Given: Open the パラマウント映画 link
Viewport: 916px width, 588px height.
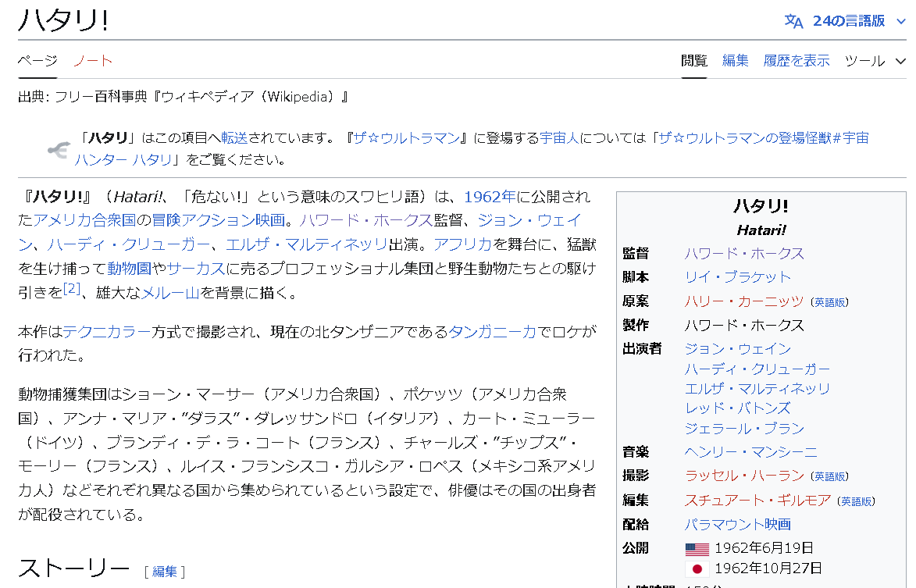Looking at the screenshot, I should 738,524.
